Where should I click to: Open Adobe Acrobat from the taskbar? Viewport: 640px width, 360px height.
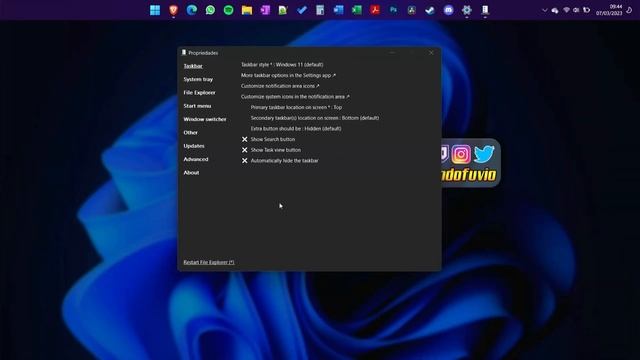pos(375,10)
